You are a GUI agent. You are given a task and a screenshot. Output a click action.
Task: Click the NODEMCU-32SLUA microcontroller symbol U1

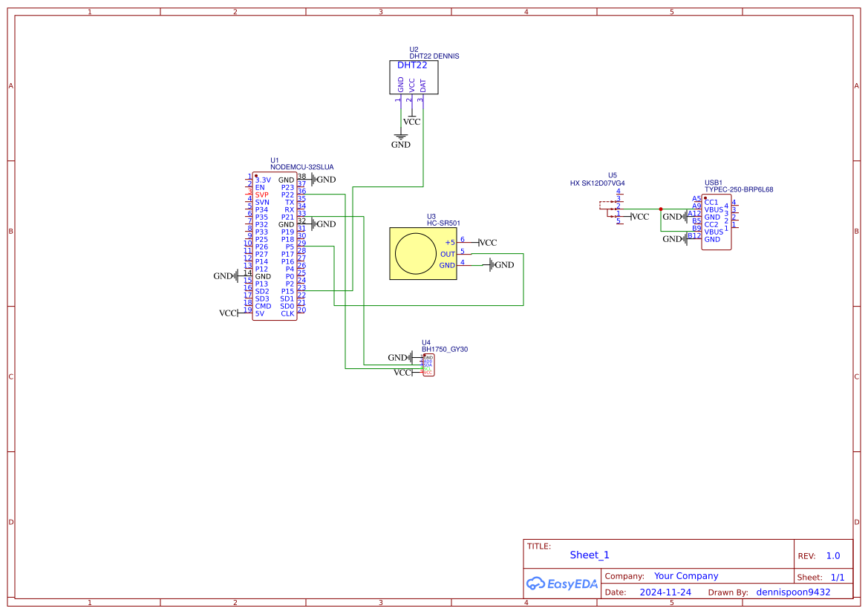pyautogui.click(x=274, y=245)
